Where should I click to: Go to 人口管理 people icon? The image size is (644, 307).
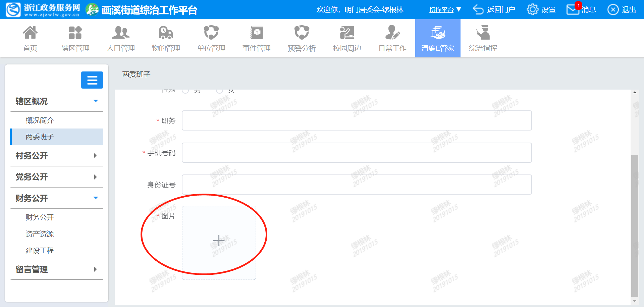120,33
